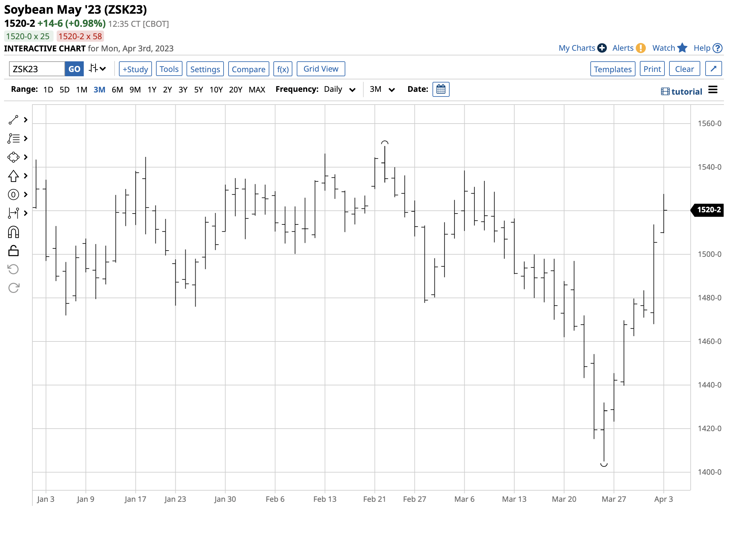
Task: Select the 1M range
Action: 82,90
